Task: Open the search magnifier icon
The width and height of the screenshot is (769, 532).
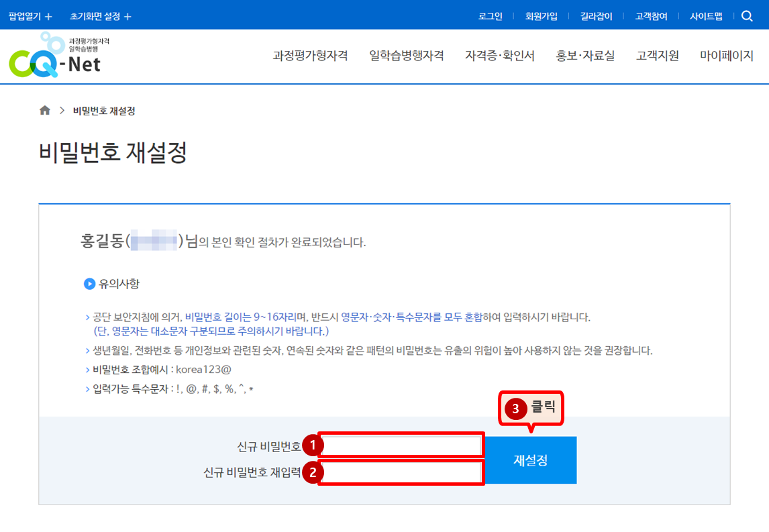Action: pos(747,16)
